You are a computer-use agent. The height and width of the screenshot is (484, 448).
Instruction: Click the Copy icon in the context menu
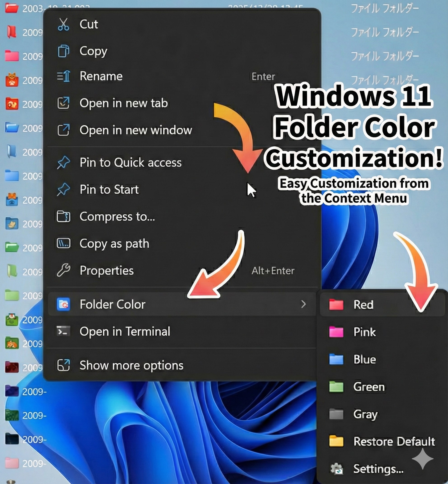pos(63,51)
